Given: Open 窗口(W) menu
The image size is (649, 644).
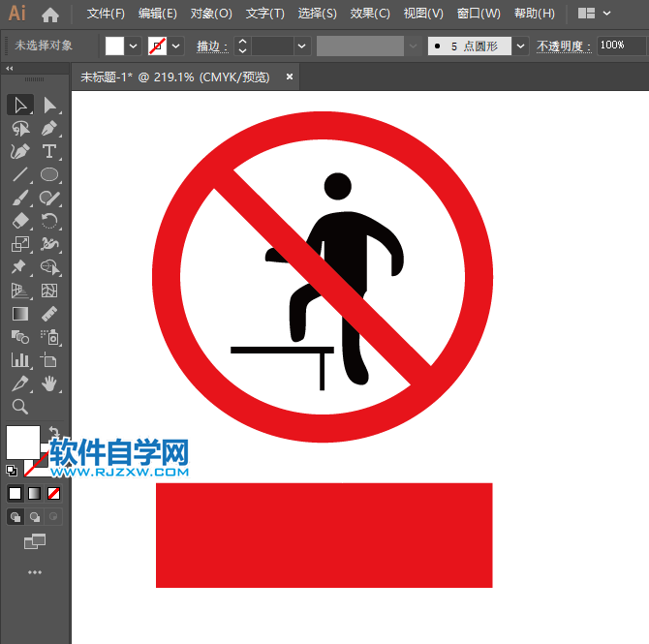Looking at the screenshot, I should click(479, 14).
